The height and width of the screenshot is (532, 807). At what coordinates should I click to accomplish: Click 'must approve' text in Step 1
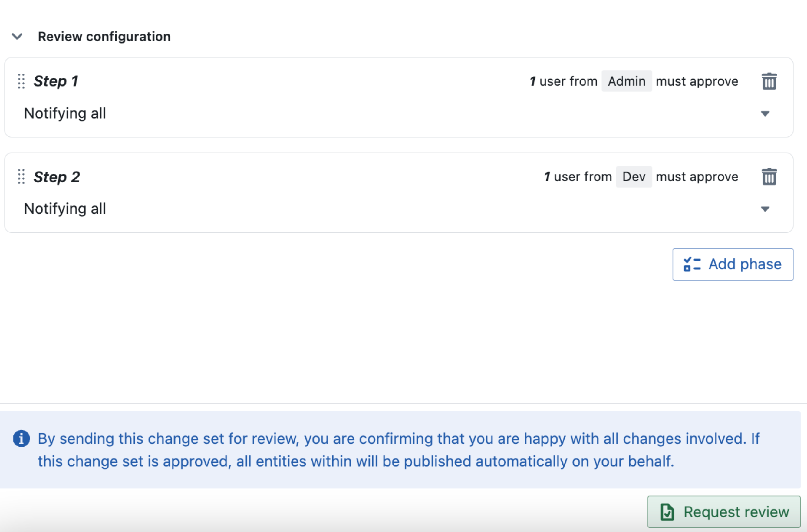tap(697, 81)
